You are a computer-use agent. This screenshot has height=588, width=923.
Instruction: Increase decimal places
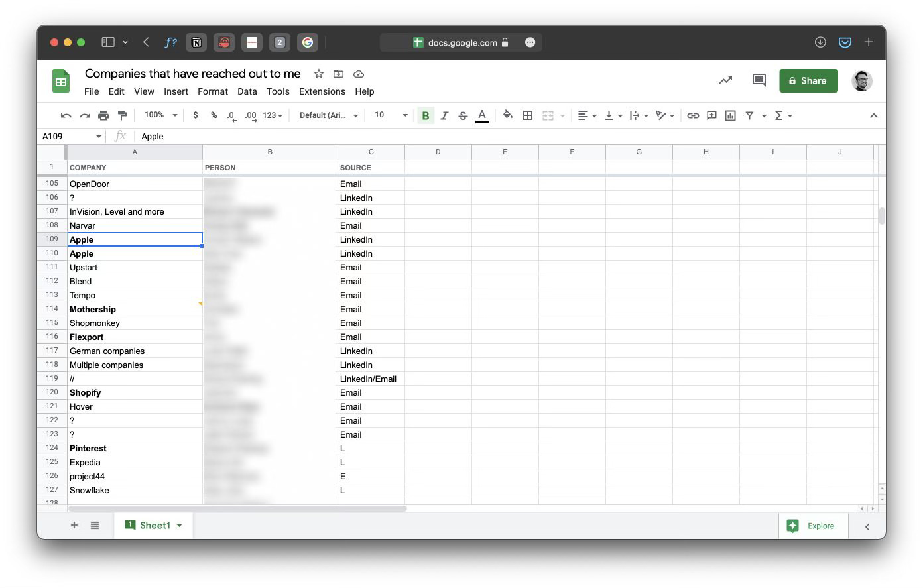250,115
